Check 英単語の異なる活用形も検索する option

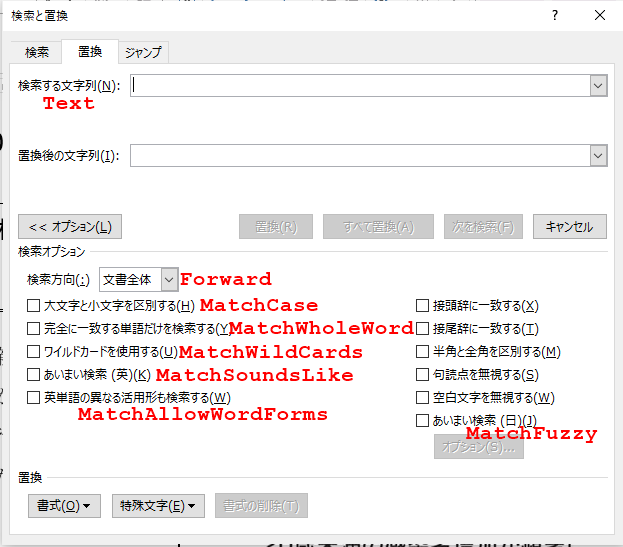click(x=33, y=398)
